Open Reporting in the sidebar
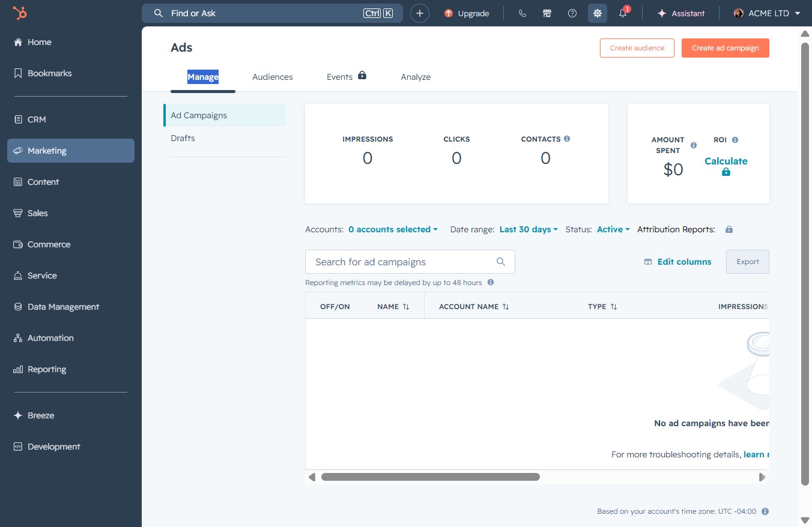The width and height of the screenshot is (812, 527). click(x=71, y=369)
